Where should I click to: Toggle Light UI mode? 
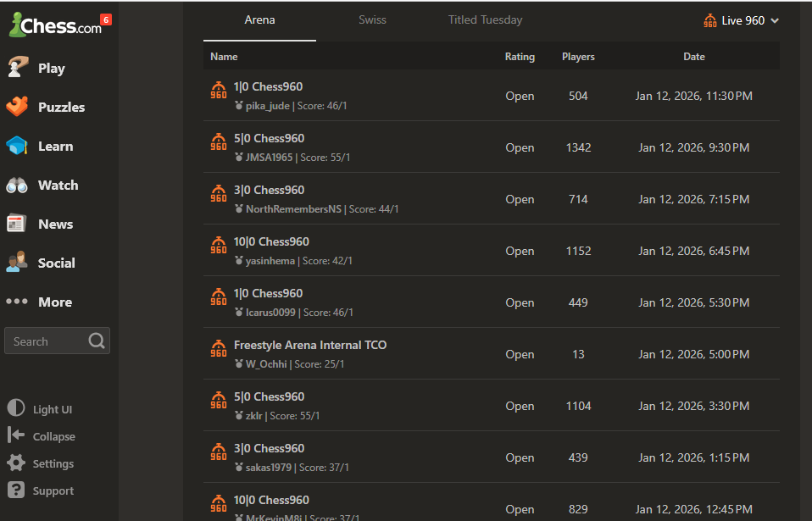click(x=40, y=409)
